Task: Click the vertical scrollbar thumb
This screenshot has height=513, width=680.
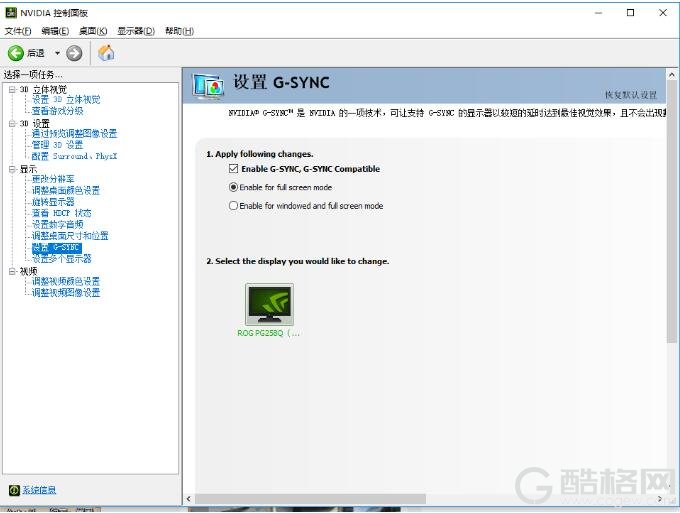Action: (x=672, y=211)
